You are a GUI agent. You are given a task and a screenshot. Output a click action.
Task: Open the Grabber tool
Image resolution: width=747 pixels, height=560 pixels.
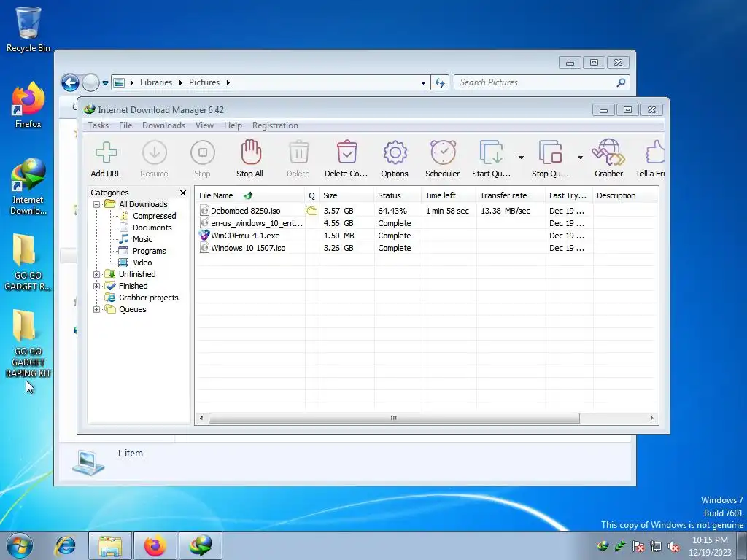pyautogui.click(x=608, y=152)
